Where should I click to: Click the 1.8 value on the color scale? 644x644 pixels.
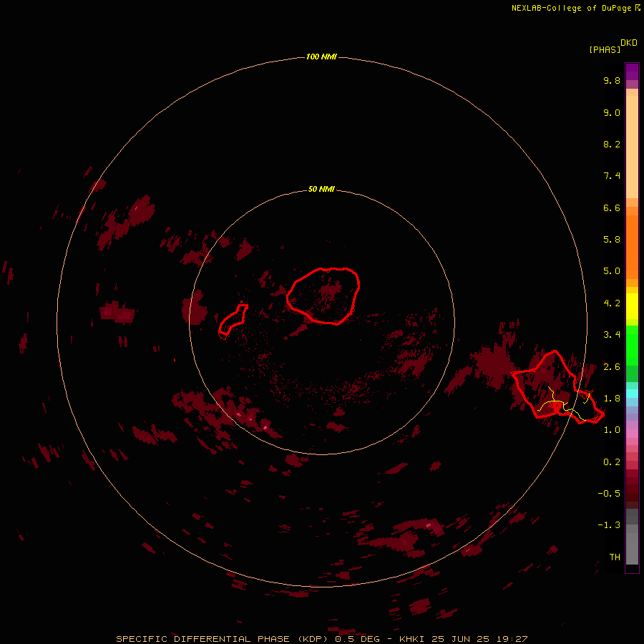(x=612, y=399)
